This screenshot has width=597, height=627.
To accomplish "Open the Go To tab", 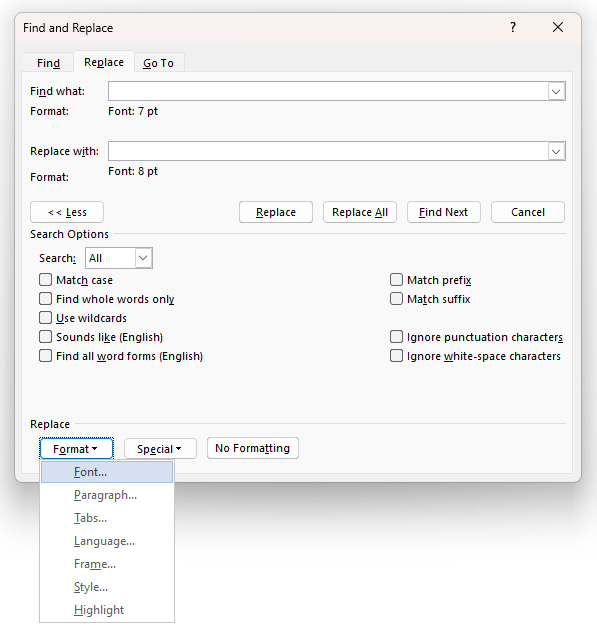I will [158, 63].
